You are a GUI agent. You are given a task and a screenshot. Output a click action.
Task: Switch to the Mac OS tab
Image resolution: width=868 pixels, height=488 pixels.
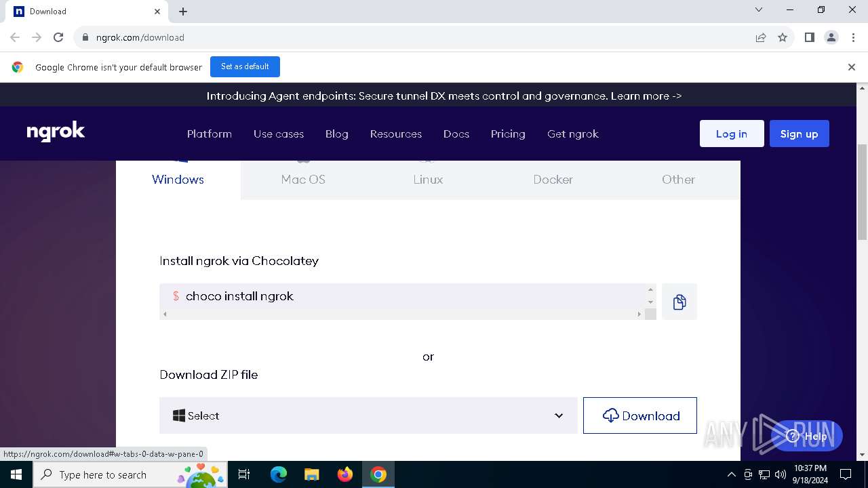[x=303, y=179]
